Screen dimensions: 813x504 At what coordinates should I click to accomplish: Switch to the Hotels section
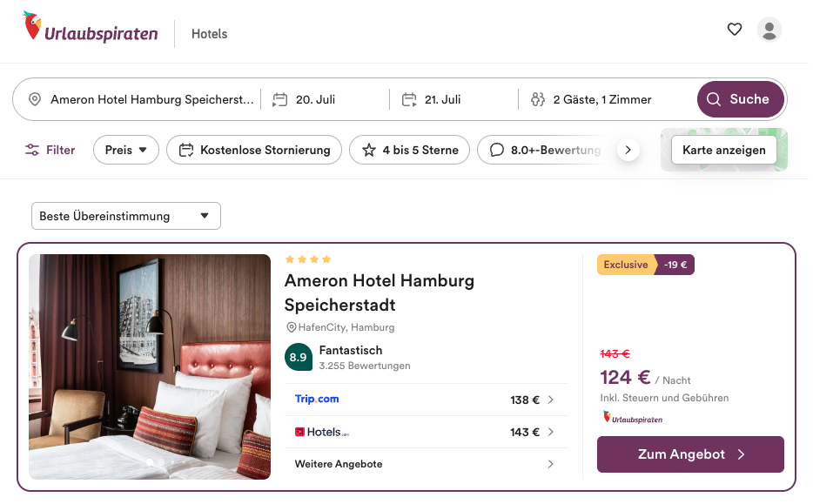pyautogui.click(x=210, y=34)
